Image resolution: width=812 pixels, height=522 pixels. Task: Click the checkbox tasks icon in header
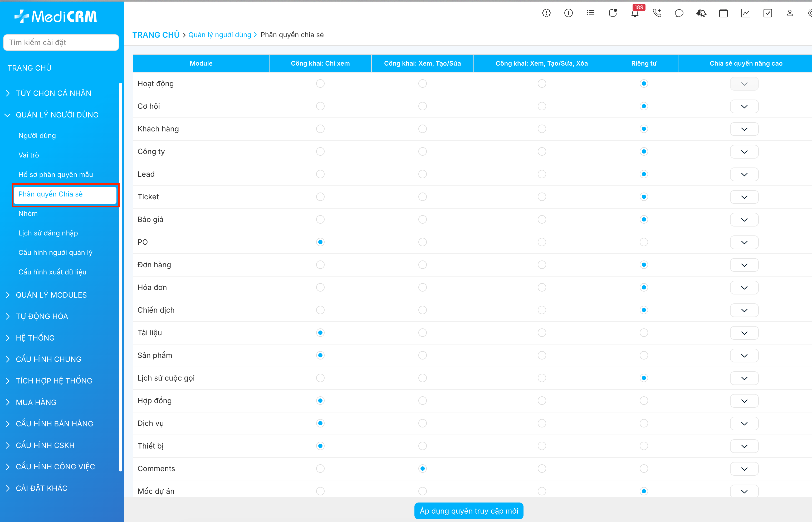tap(767, 13)
